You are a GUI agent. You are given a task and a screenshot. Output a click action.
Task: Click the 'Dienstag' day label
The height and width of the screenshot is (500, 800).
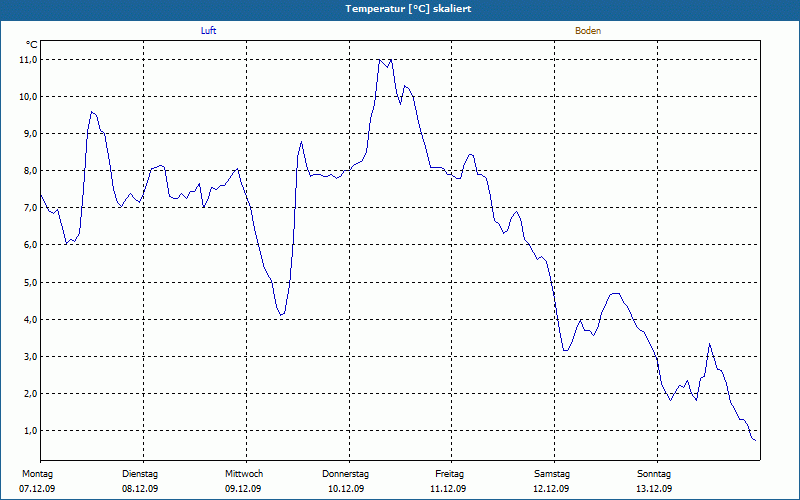pos(140,474)
